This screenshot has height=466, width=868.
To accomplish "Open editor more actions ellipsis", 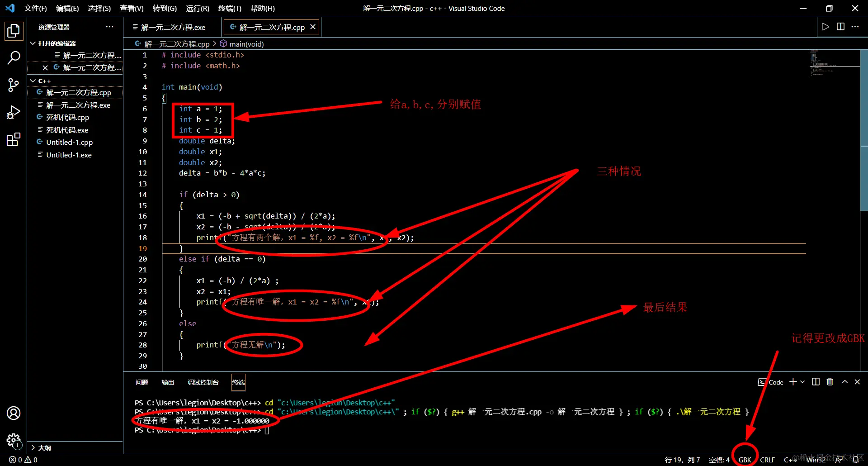I will click(x=855, y=27).
